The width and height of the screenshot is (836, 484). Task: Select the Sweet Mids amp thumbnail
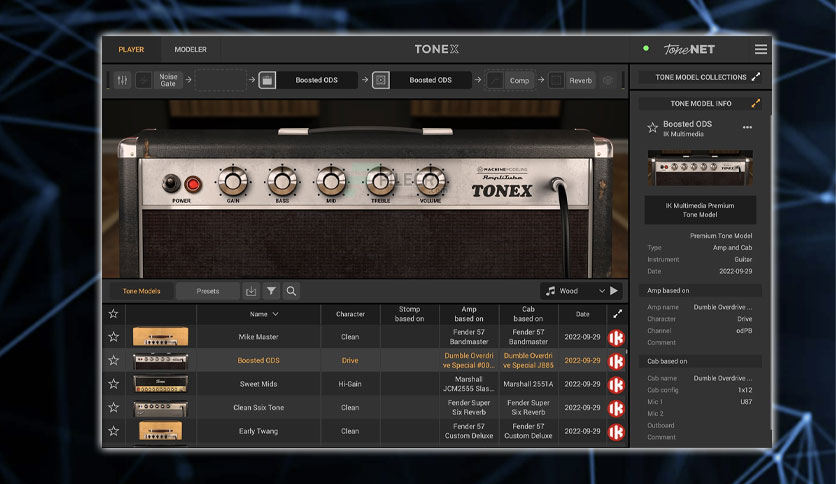[x=160, y=384]
